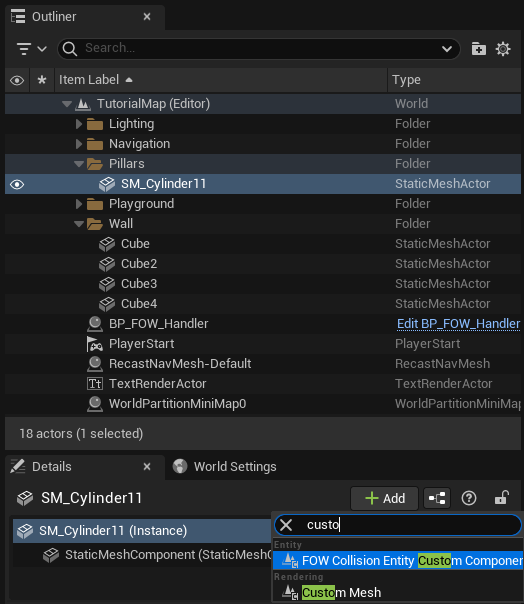Click the Wall open-folder icon
524x604 pixels.
click(x=95, y=224)
